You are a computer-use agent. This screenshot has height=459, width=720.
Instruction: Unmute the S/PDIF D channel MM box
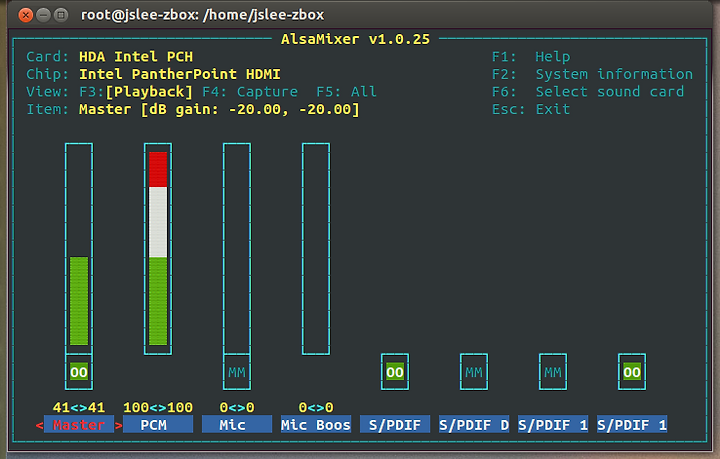474,372
